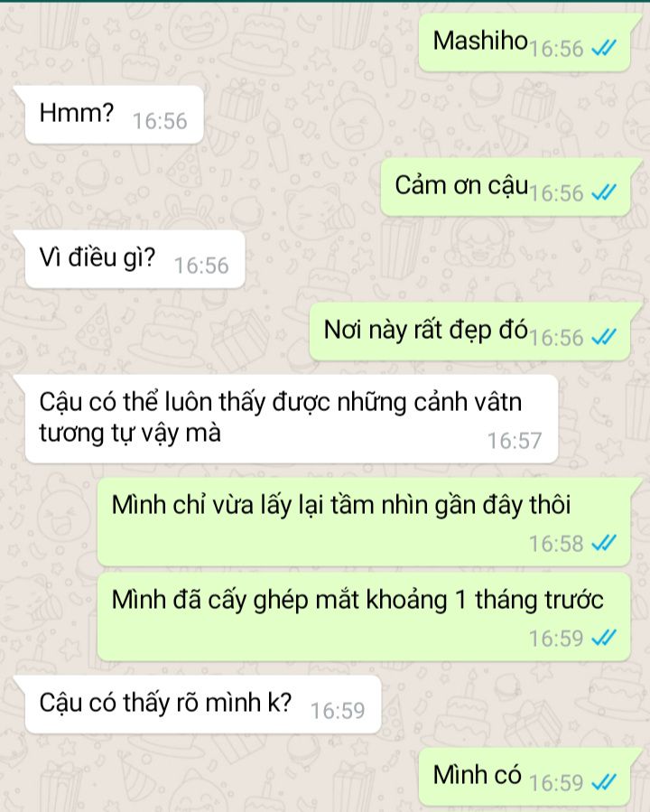Tap the read checkmarks on 'Mashiho' message

[604, 48]
